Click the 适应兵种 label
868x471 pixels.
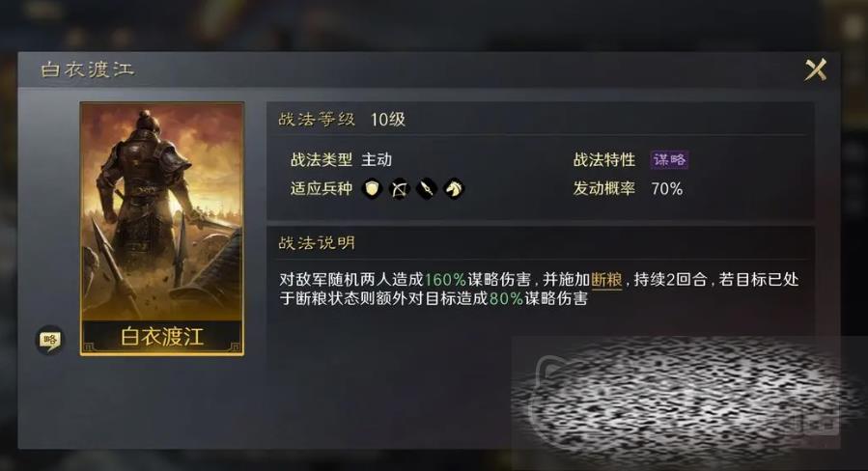(x=322, y=189)
